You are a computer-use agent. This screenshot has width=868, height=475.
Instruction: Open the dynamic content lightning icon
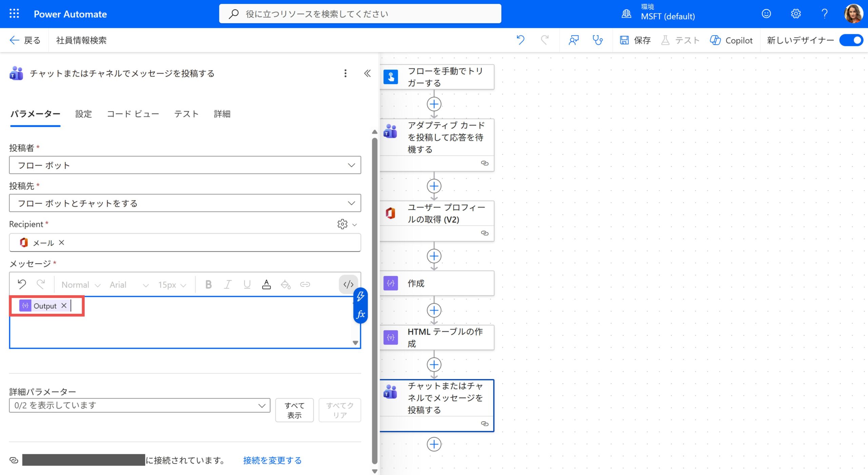(x=360, y=297)
